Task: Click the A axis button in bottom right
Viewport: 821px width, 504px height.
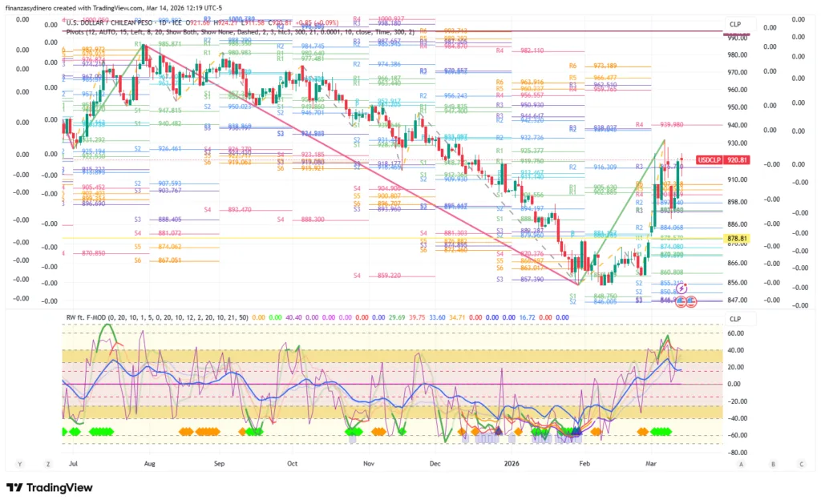Action: 742,464
